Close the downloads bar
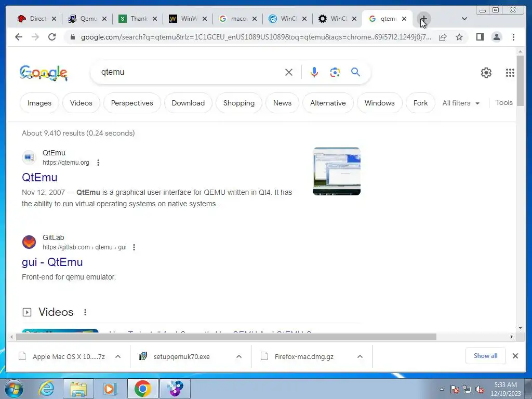 [515, 356]
